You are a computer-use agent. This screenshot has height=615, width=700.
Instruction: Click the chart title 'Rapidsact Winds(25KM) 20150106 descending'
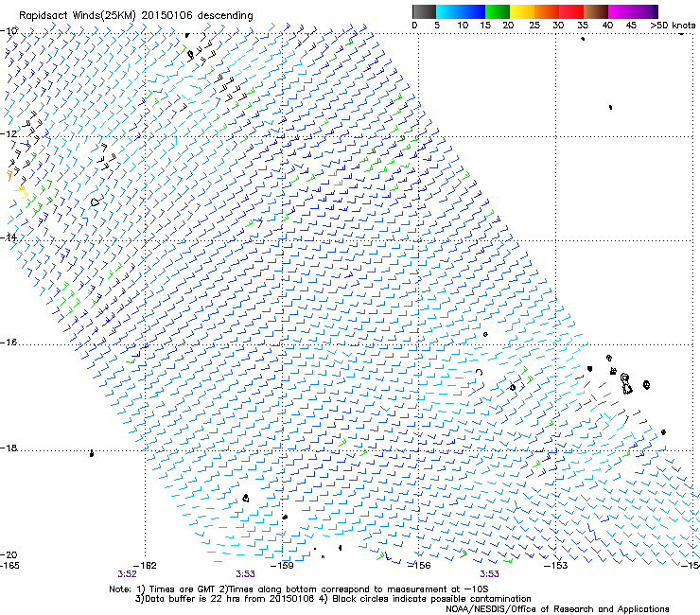click(x=135, y=16)
